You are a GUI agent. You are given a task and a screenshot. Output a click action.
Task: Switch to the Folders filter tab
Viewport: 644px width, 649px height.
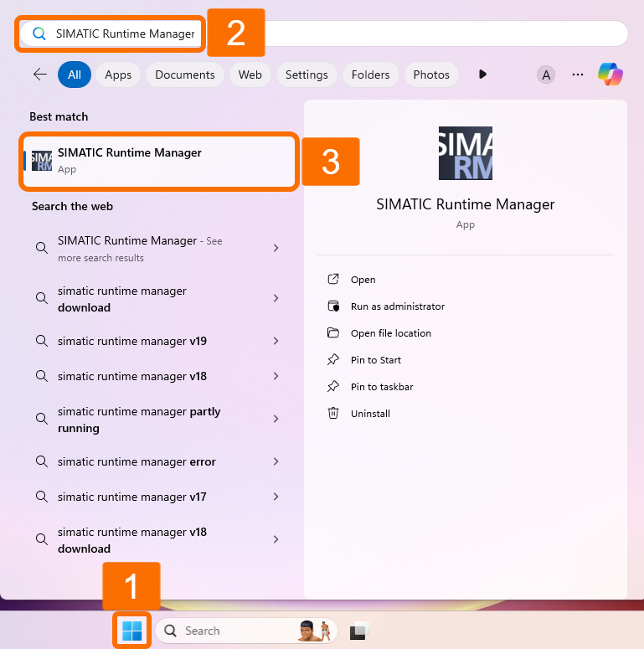pyautogui.click(x=370, y=75)
